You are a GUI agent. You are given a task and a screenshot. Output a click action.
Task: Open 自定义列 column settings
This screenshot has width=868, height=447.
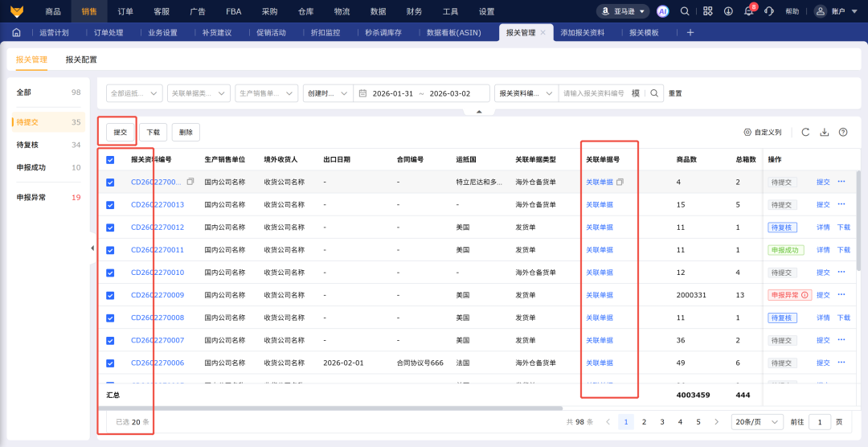pos(762,133)
